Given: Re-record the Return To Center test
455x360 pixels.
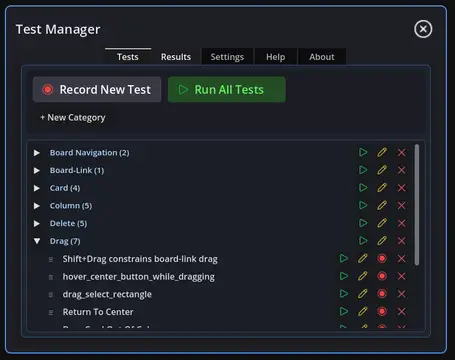Looking at the screenshot, I should pyautogui.click(x=382, y=311).
